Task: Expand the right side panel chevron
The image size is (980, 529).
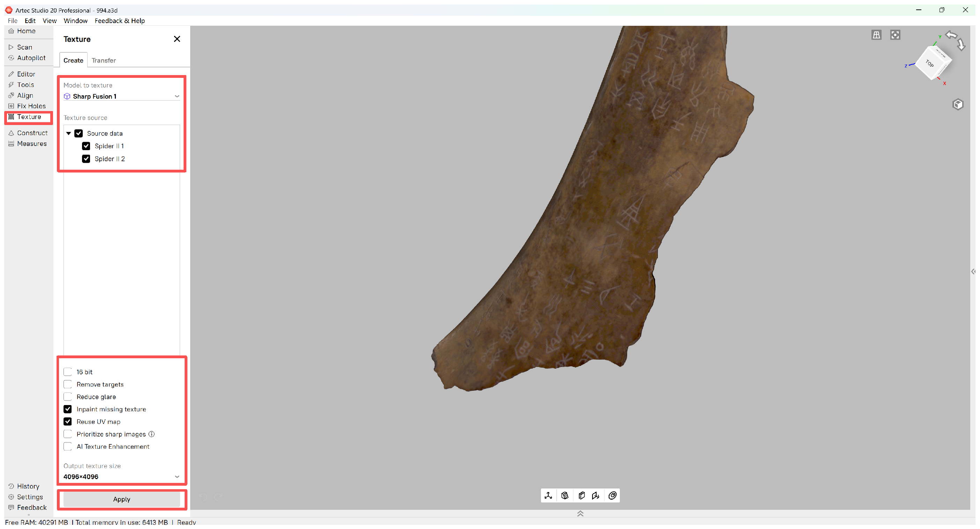Action: point(973,271)
